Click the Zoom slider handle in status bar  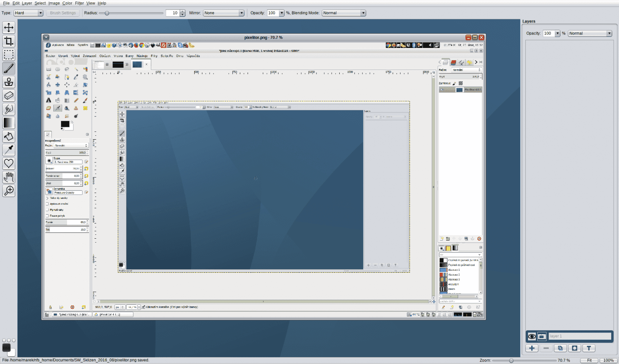click(511, 361)
